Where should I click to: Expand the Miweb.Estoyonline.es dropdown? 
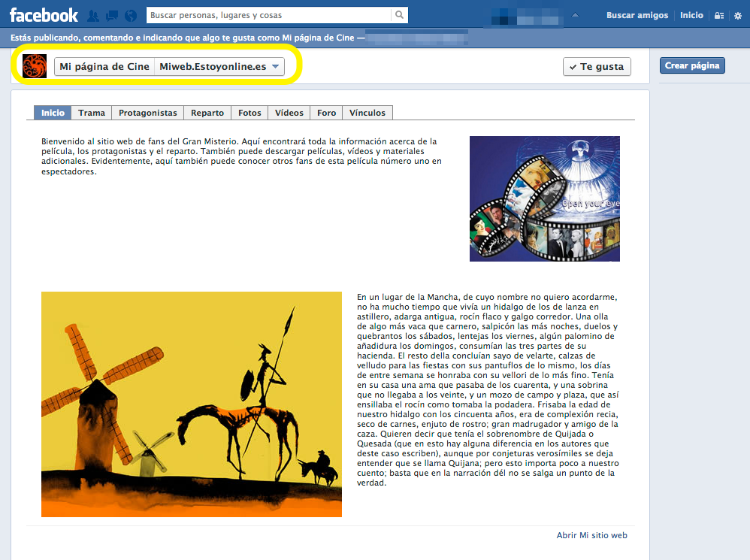[276, 67]
